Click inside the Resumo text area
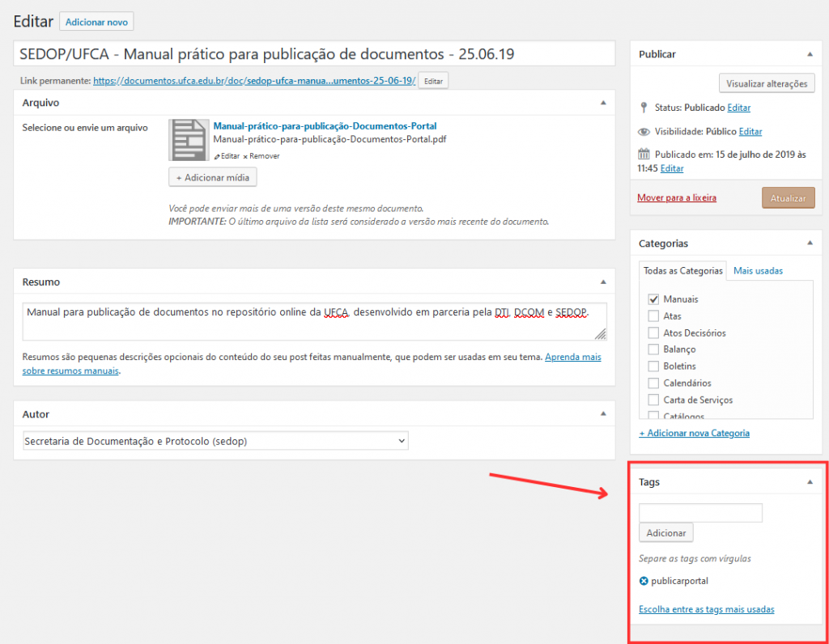 click(314, 321)
